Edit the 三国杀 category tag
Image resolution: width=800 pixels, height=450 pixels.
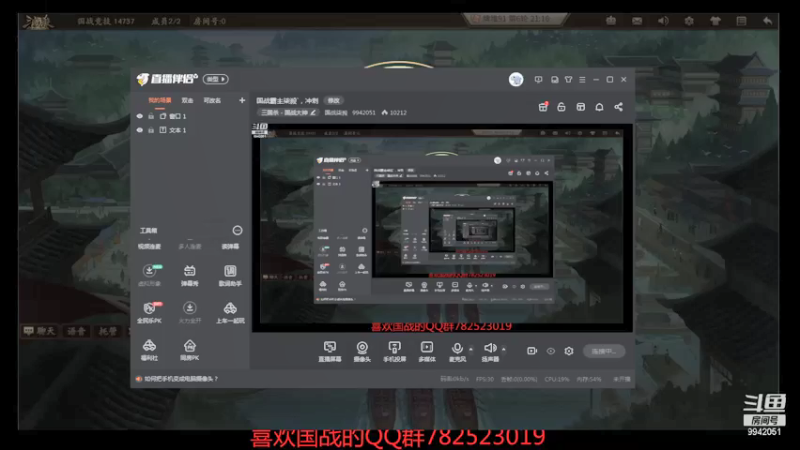point(289,113)
